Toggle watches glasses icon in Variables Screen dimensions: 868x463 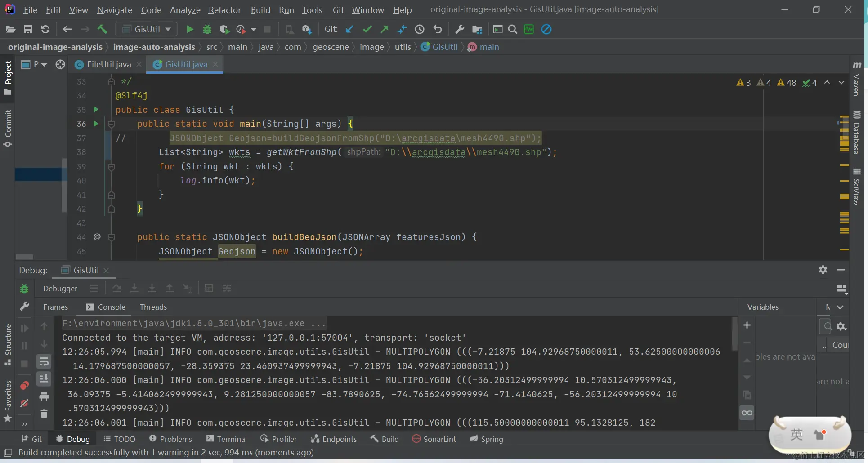[x=747, y=413]
